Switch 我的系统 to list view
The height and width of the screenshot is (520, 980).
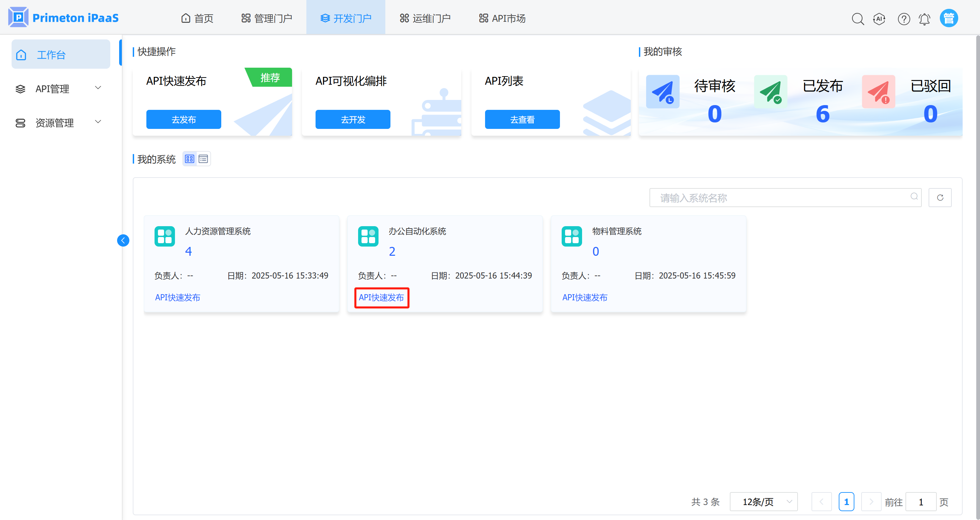pyautogui.click(x=203, y=159)
